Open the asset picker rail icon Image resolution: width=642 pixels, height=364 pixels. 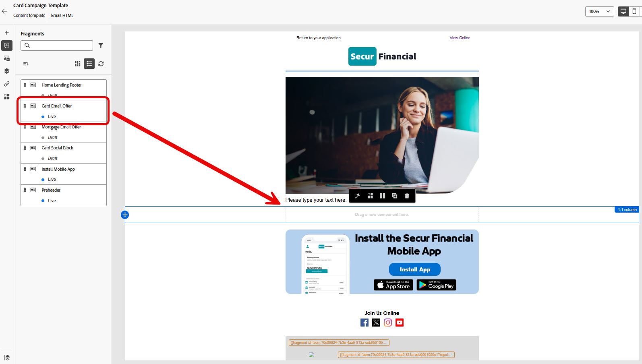[7, 58]
